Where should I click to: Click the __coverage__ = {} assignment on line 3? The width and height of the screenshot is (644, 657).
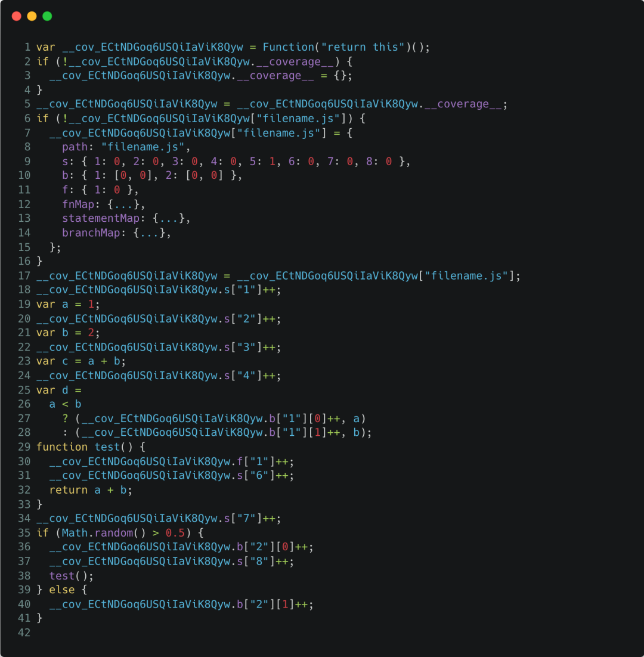point(201,76)
